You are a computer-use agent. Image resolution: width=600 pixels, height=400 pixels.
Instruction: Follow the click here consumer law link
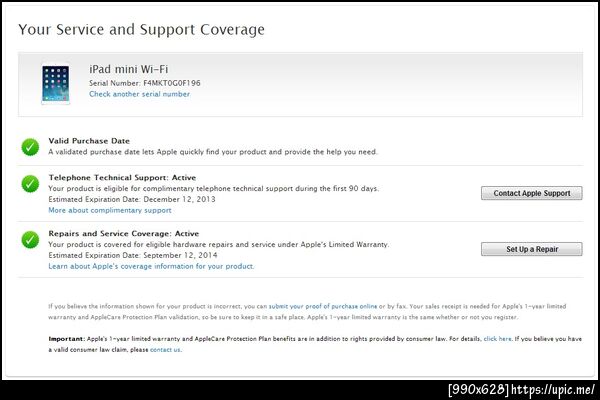coord(497,339)
